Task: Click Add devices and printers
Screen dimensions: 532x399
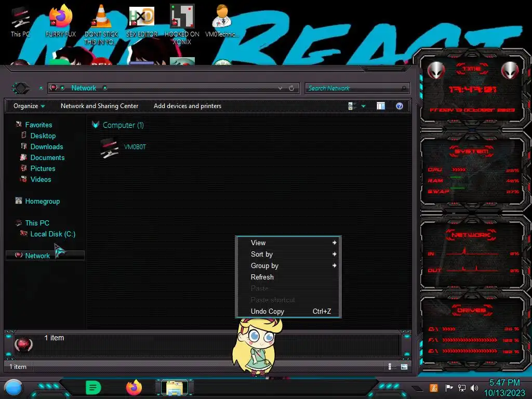Action: (187, 106)
